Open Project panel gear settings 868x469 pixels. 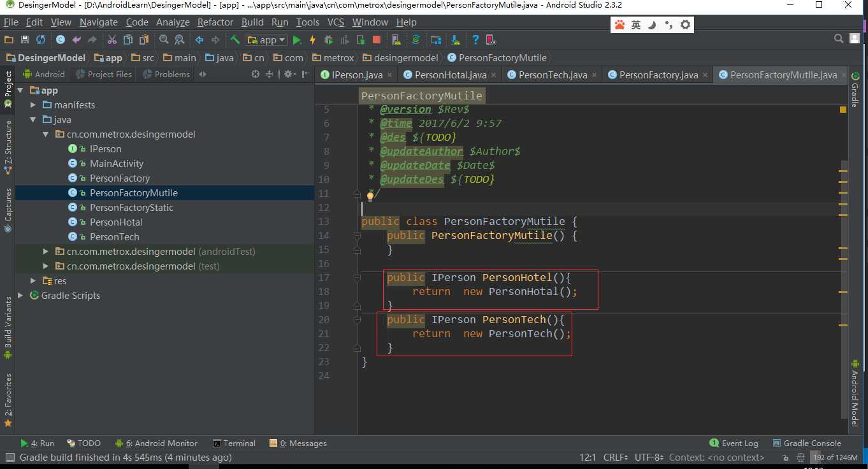point(289,74)
